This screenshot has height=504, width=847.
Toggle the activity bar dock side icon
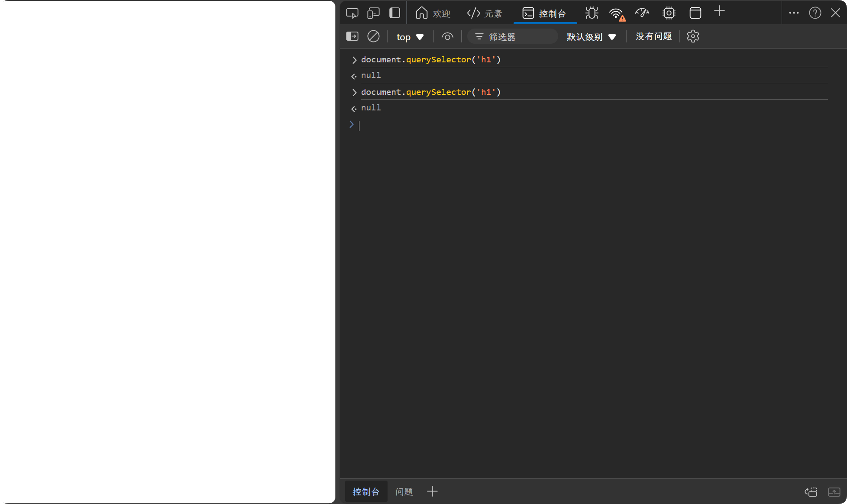(x=394, y=13)
